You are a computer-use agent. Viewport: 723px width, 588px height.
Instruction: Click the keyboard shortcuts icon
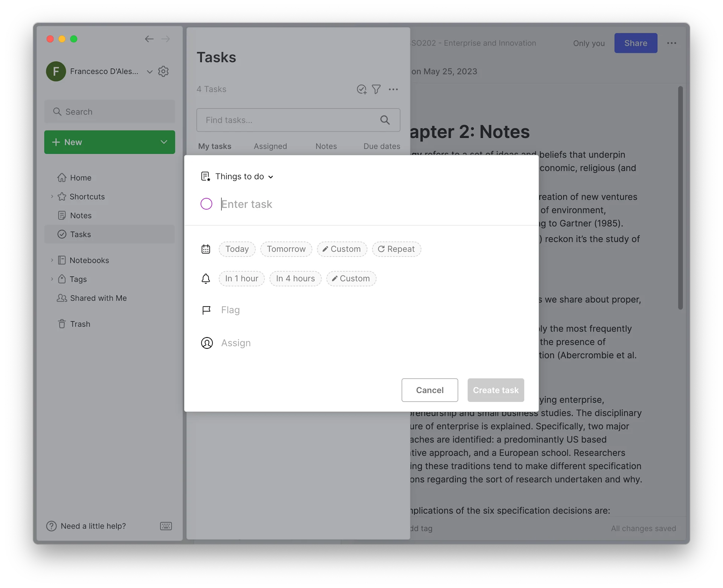(x=166, y=526)
